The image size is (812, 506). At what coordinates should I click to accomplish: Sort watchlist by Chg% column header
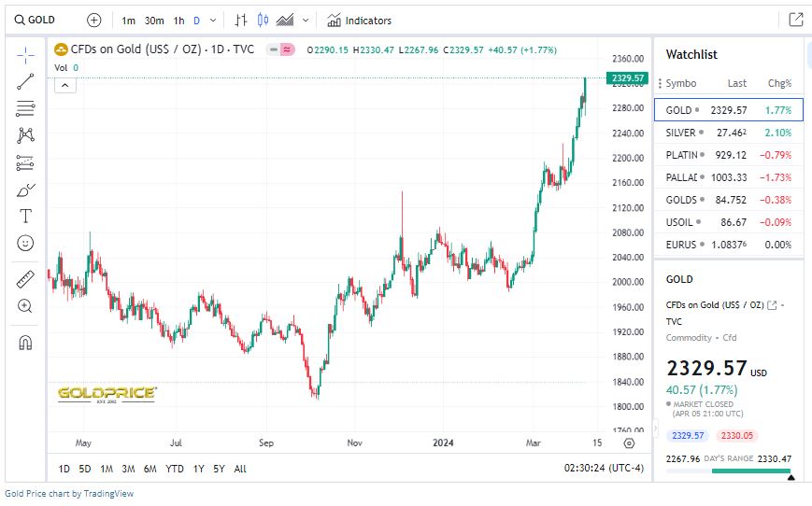[x=780, y=83]
